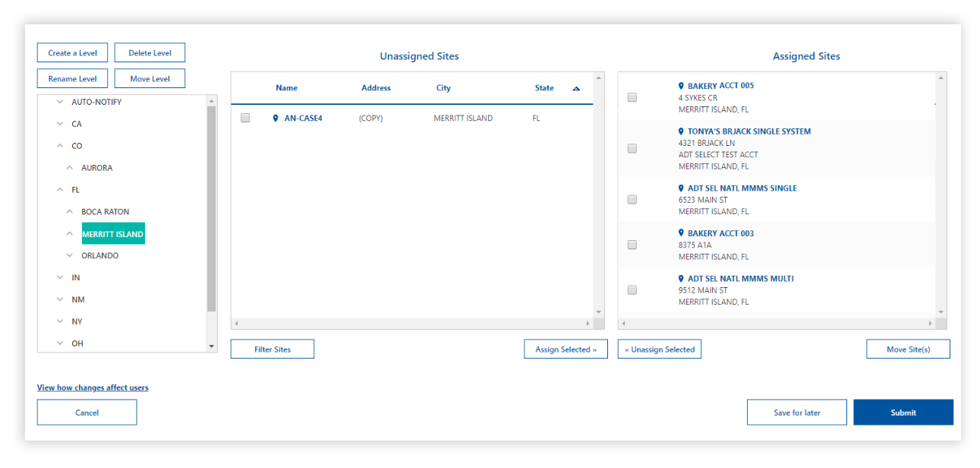Select the checkbox for BAKERY ACCT 003
This screenshot has height=468, width=980.
tap(632, 245)
